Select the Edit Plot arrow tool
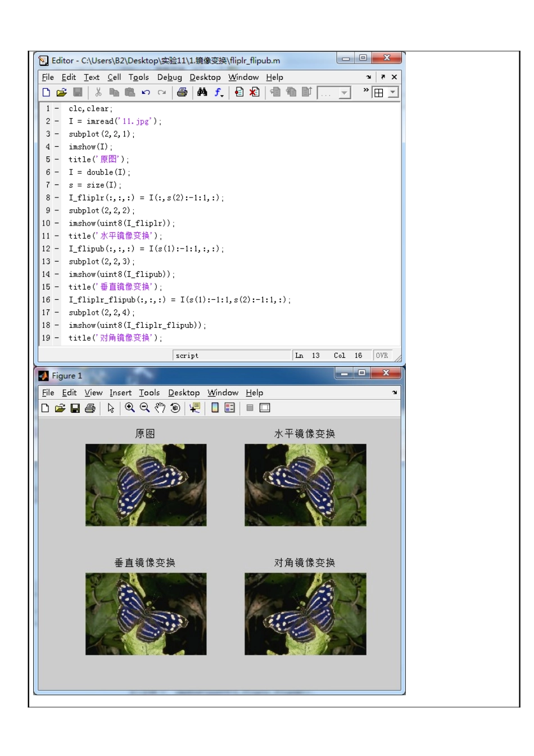 click(x=111, y=408)
